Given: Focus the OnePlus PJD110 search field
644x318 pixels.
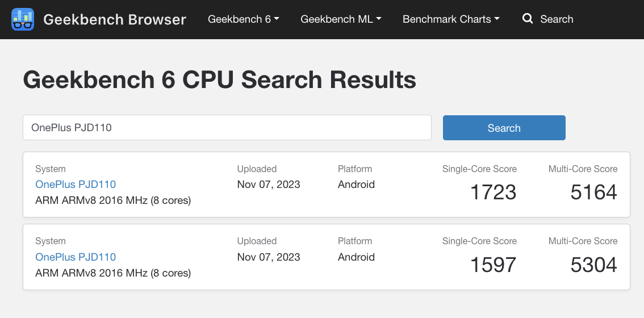Looking at the screenshot, I should [227, 127].
